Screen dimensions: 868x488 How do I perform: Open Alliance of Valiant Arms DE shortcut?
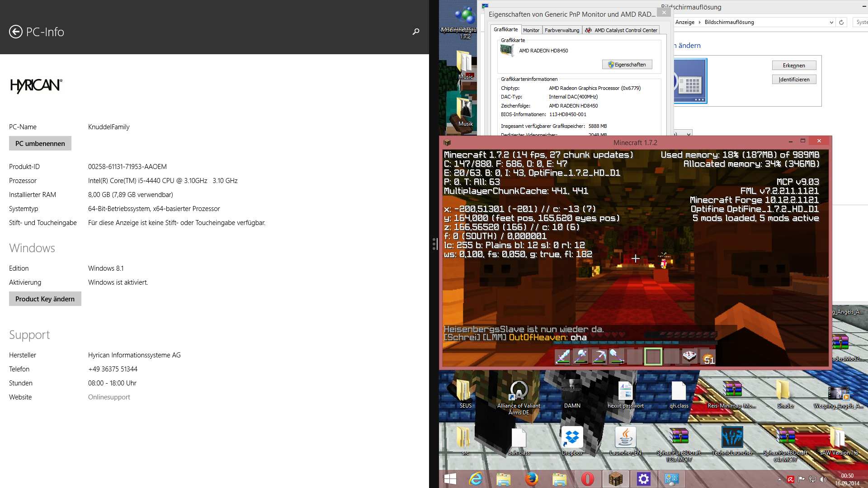pos(519,397)
